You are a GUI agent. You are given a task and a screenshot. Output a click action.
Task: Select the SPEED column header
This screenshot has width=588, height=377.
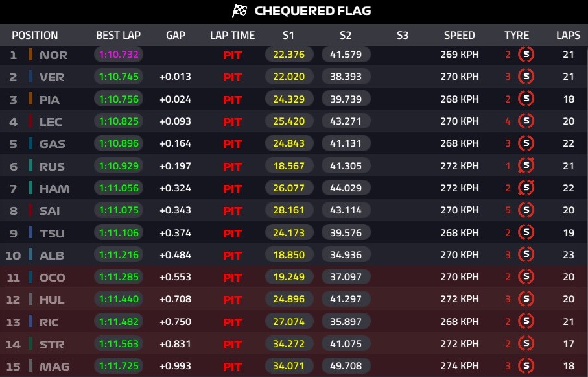pyautogui.click(x=460, y=35)
